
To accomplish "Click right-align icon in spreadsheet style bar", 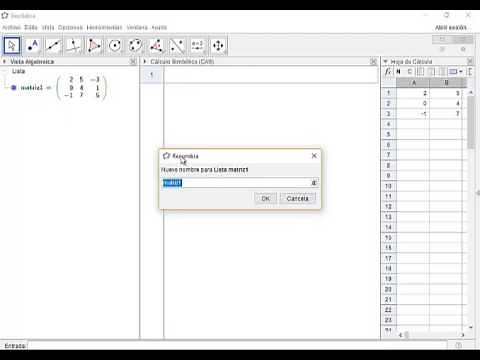I will [x=442, y=72].
